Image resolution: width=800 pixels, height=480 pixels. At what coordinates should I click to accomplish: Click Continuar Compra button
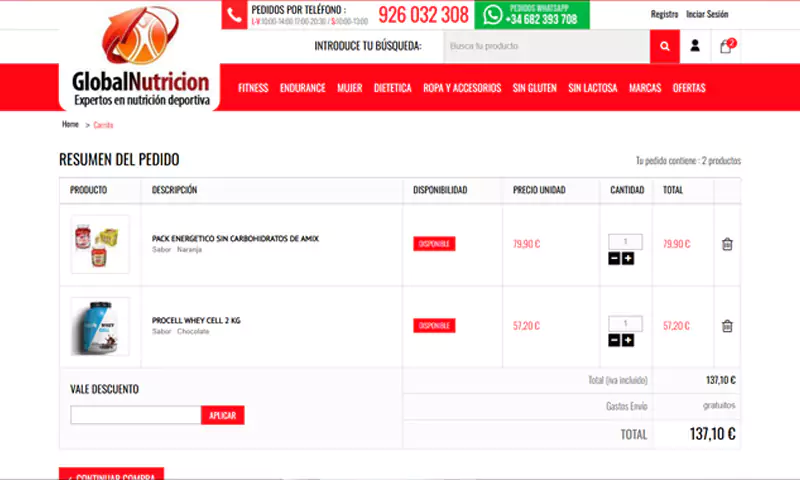[112, 474]
